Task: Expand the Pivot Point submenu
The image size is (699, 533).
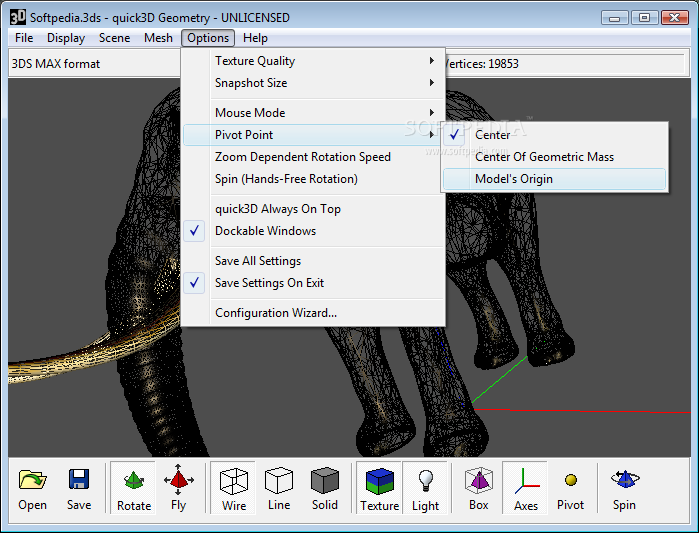Action: pos(313,135)
